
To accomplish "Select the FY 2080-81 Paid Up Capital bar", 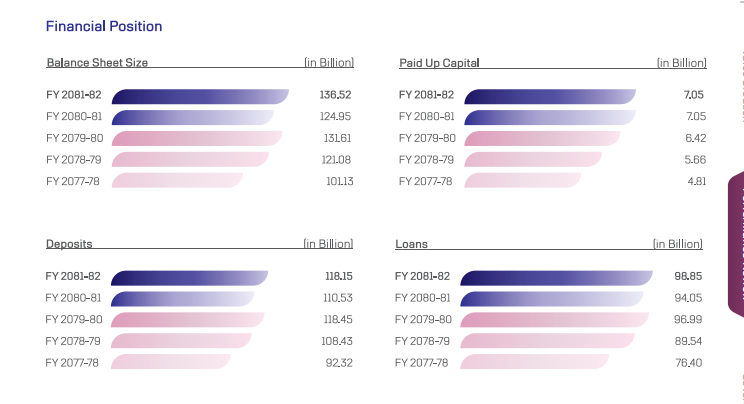I will coord(549,117).
